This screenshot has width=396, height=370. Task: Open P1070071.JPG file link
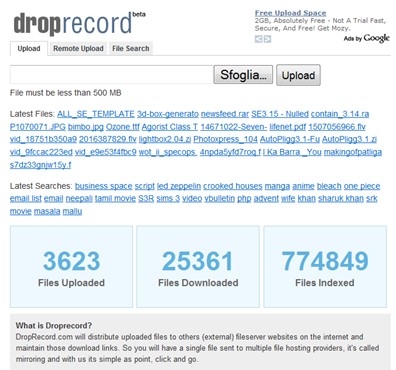[x=38, y=127]
